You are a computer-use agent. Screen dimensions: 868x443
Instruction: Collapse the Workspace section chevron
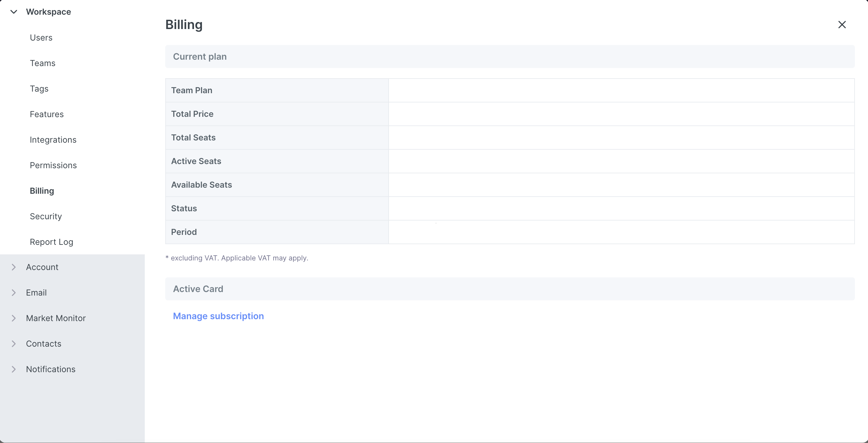tap(14, 12)
